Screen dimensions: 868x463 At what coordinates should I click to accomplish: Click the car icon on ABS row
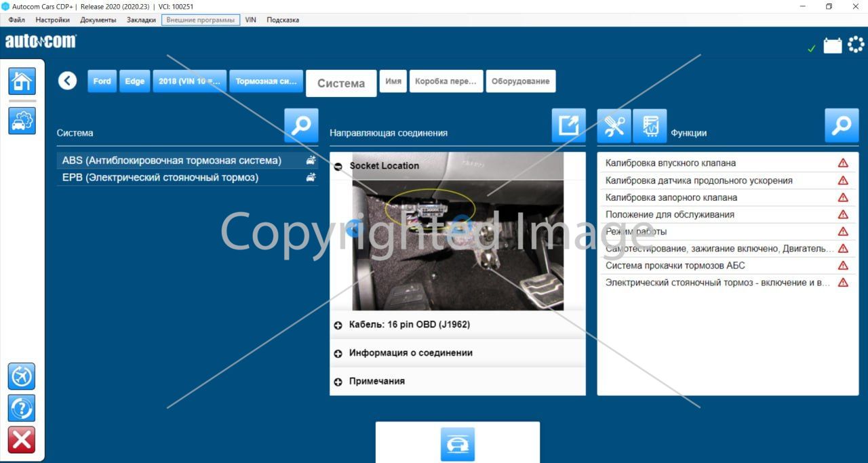(x=311, y=161)
